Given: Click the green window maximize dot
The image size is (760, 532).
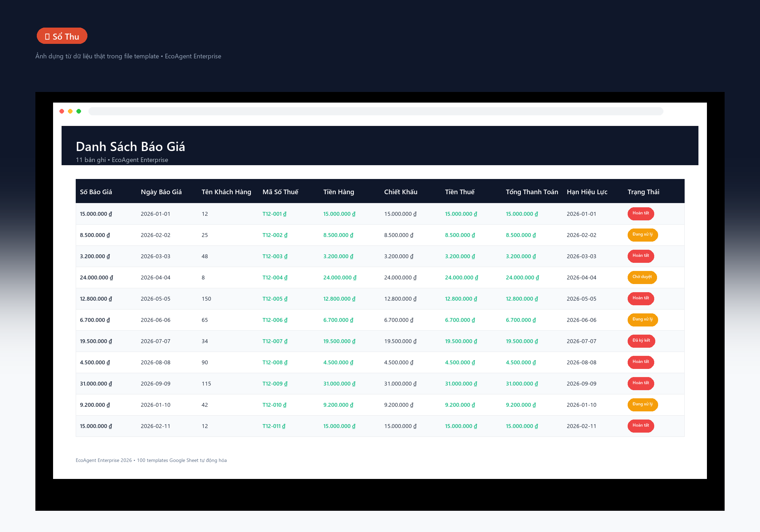Looking at the screenshot, I should (79, 111).
